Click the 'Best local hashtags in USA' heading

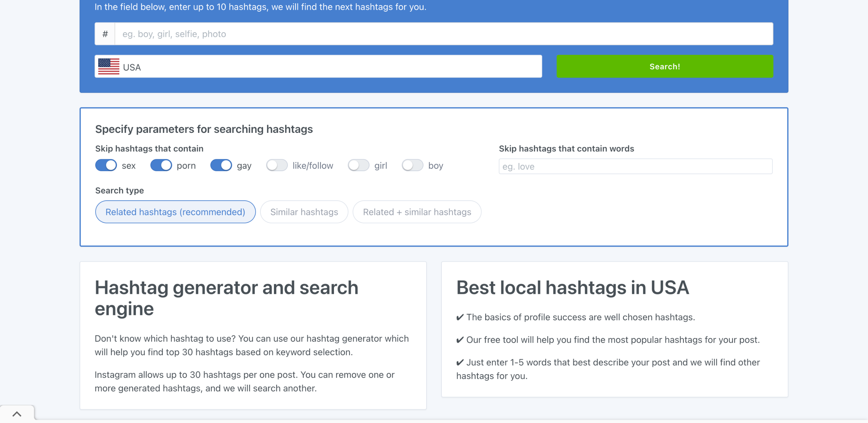pyautogui.click(x=573, y=287)
